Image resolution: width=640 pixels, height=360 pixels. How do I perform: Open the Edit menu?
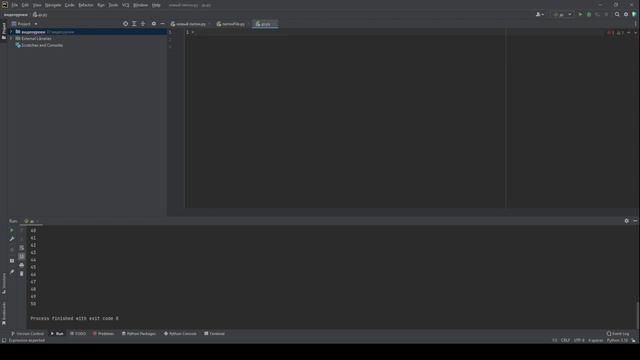[x=25, y=5]
